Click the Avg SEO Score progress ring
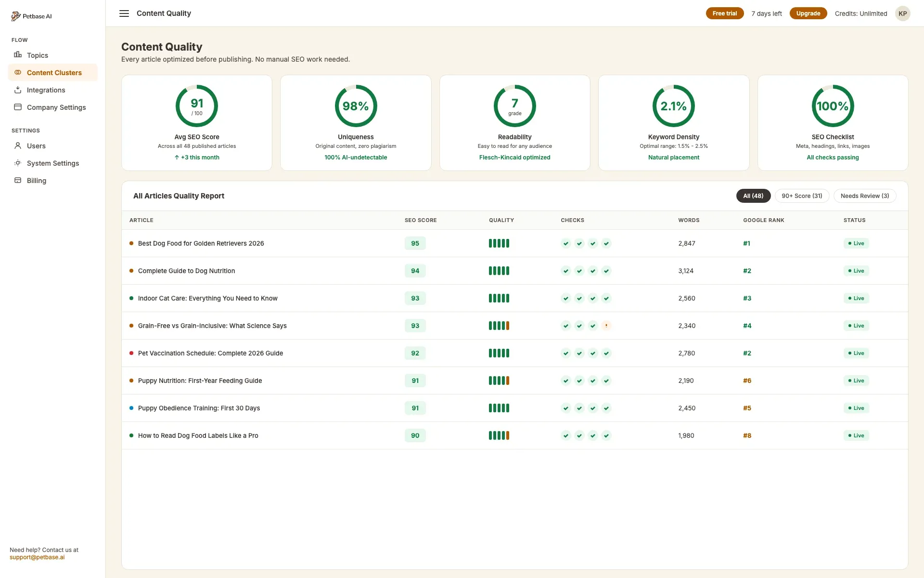 (196, 105)
